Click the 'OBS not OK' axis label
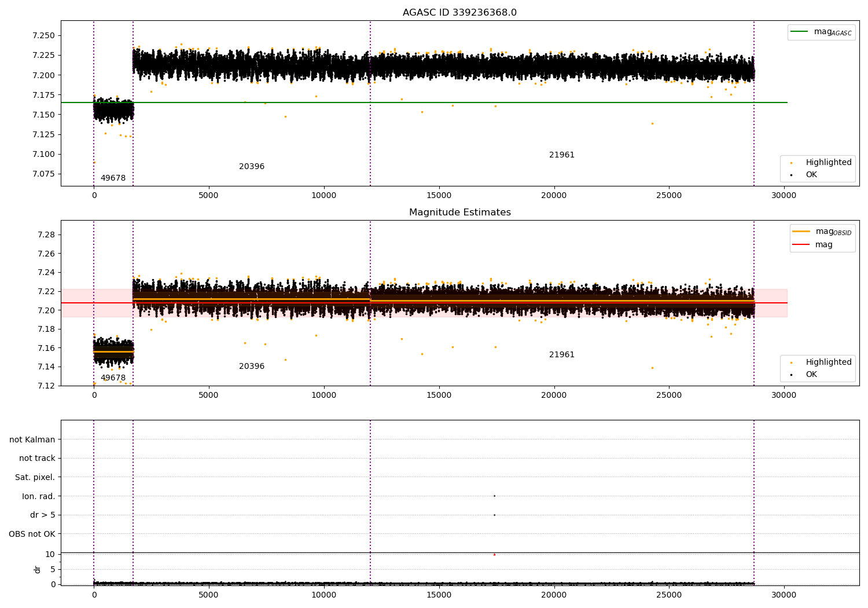Image resolution: width=868 pixels, height=608 pixels. [x=32, y=534]
